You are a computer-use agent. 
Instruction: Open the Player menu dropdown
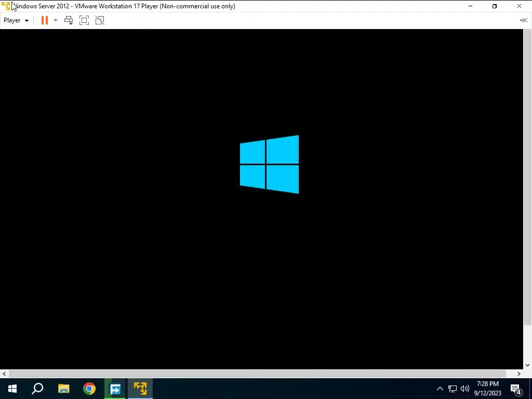point(16,20)
